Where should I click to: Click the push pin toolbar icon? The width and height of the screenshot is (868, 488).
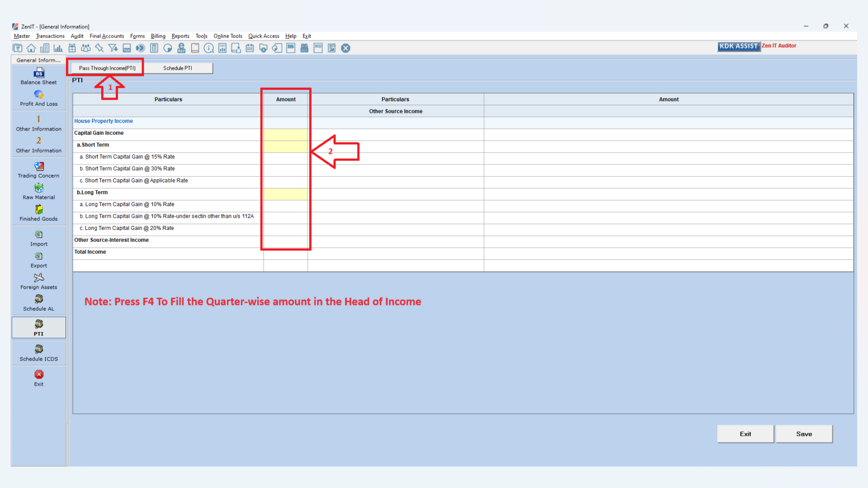pos(99,48)
